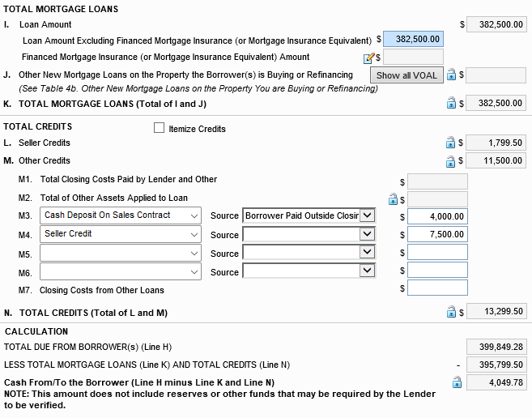
Task: Expand the empty M5 credit type dropdown
Action: pos(121,253)
